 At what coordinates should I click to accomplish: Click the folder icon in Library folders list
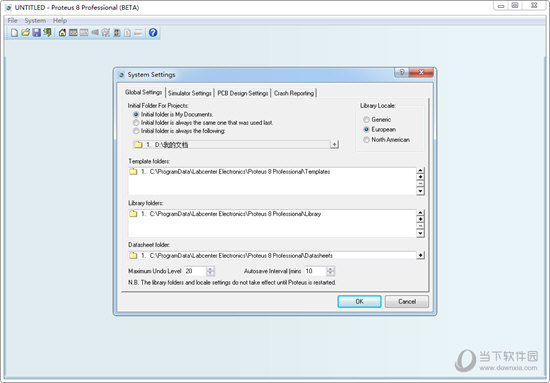133,214
